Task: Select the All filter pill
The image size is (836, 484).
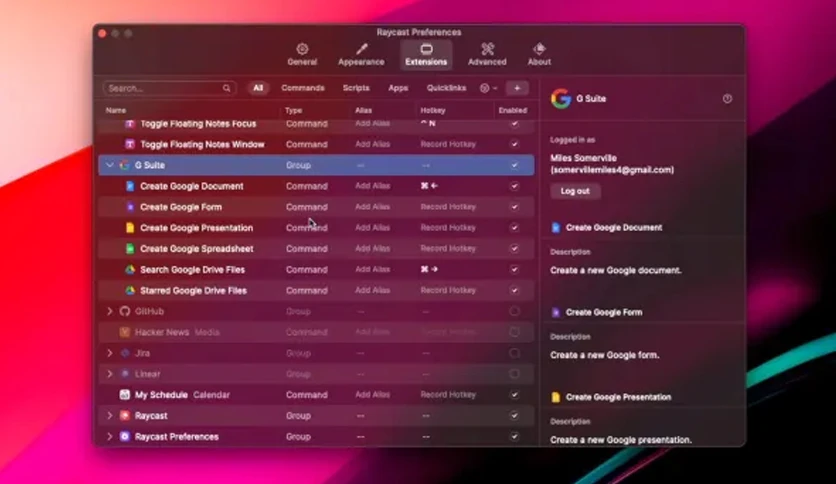Action: tap(258, 88)
